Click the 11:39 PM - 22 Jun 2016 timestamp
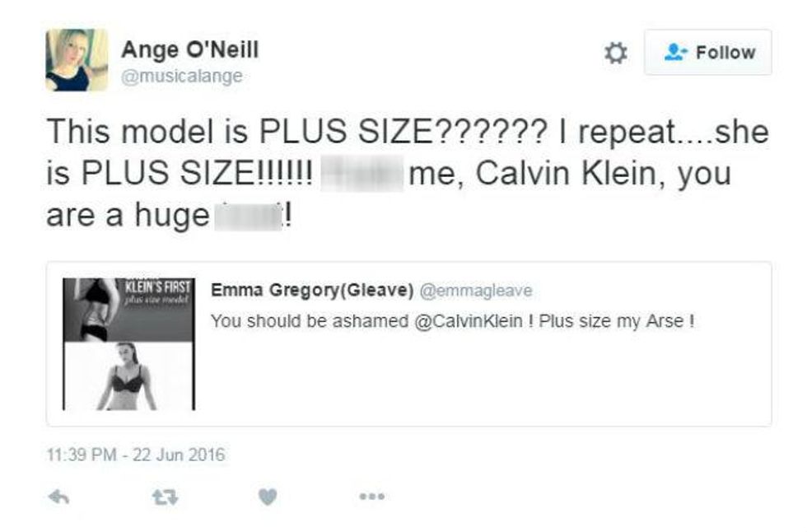Viewport: 807px width, 532px height. (x=136, y=455)
